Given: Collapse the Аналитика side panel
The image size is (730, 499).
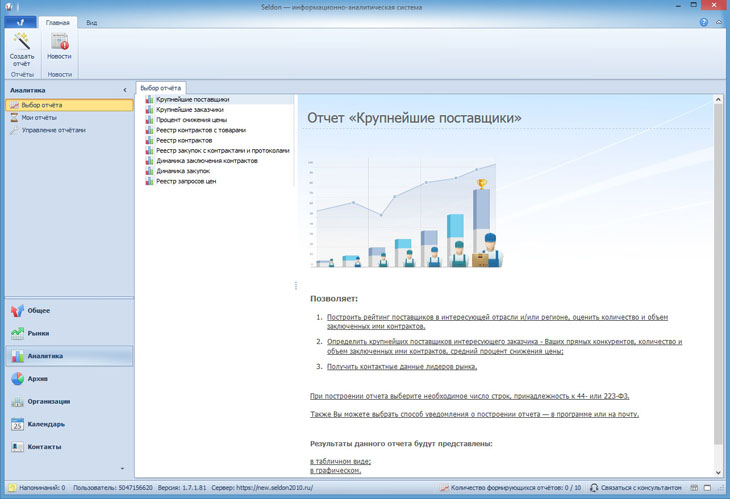Looking at the screenshot, I should (125, 90).
